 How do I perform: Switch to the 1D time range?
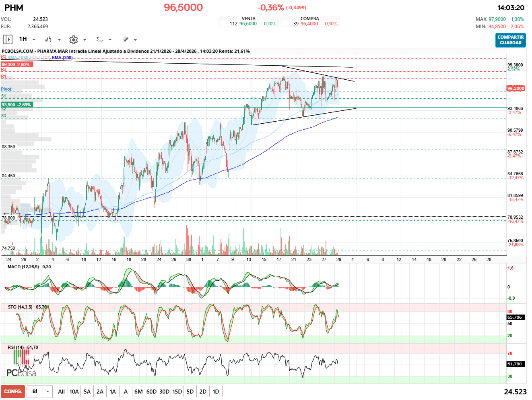[216, 392]
